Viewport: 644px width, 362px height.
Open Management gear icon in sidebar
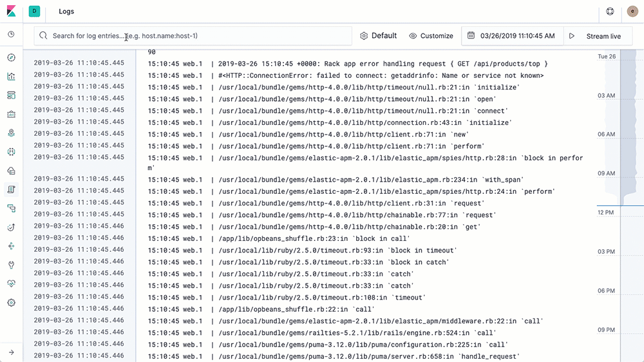click(11, 303)
